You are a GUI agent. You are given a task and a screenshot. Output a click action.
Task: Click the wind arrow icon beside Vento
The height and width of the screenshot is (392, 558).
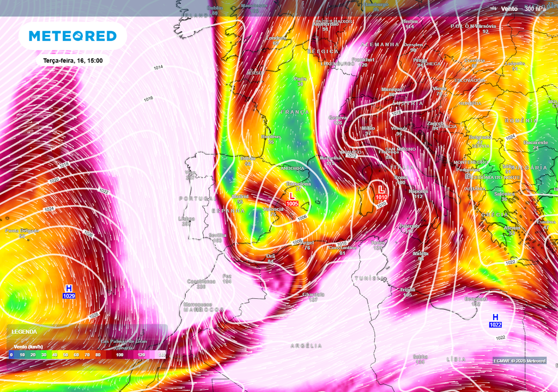point(494,9)
